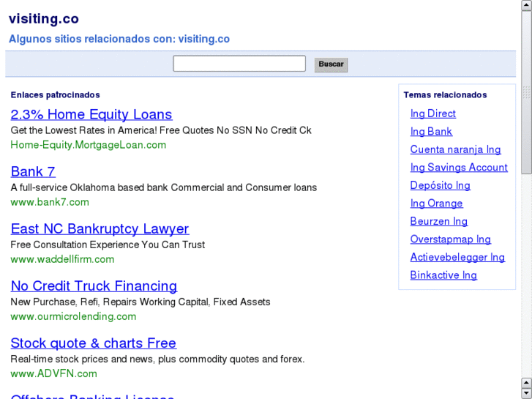Click 'Free Consultation Experience You Can Trust' text
Image resolution: width=532 pixels, height=399 pixels.
coord(108,245)
